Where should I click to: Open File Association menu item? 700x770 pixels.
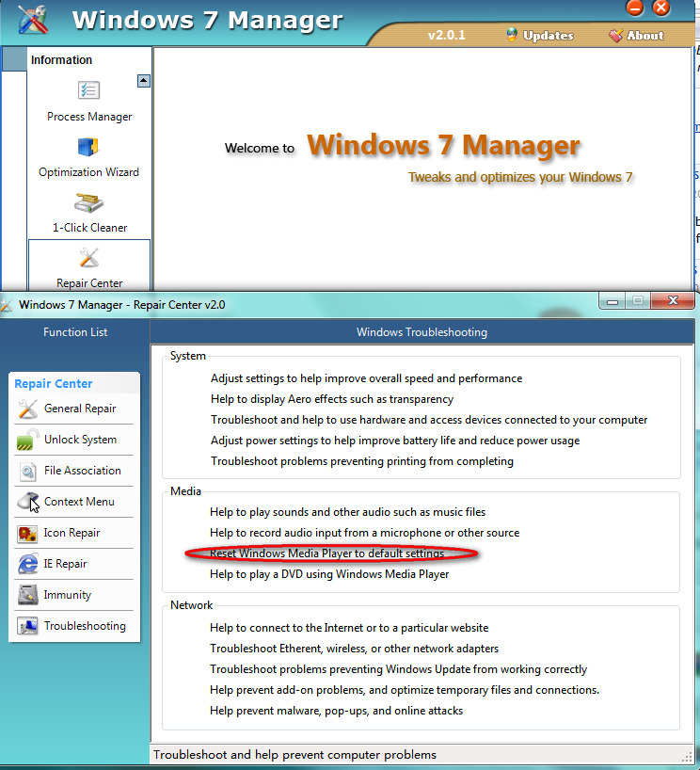coord(83,471)
